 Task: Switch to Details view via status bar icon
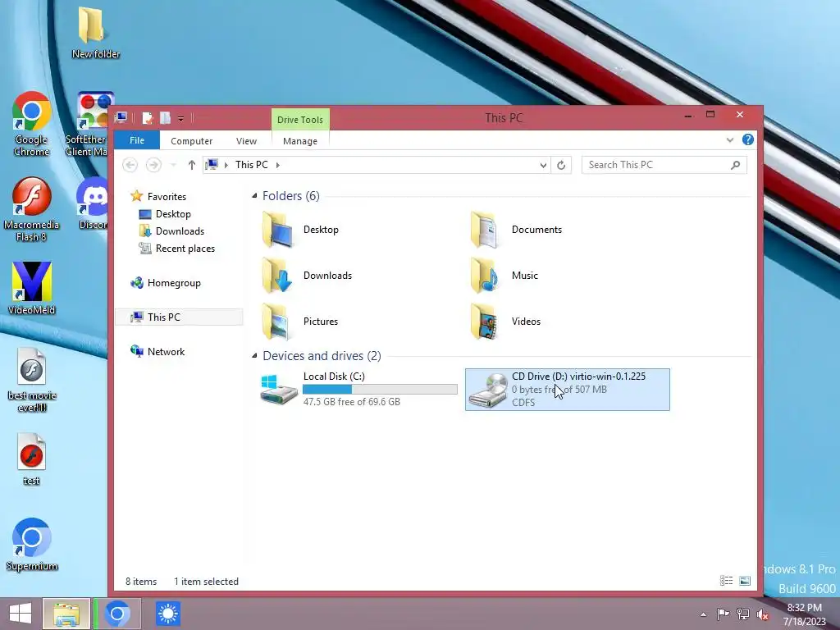point(727,581)
